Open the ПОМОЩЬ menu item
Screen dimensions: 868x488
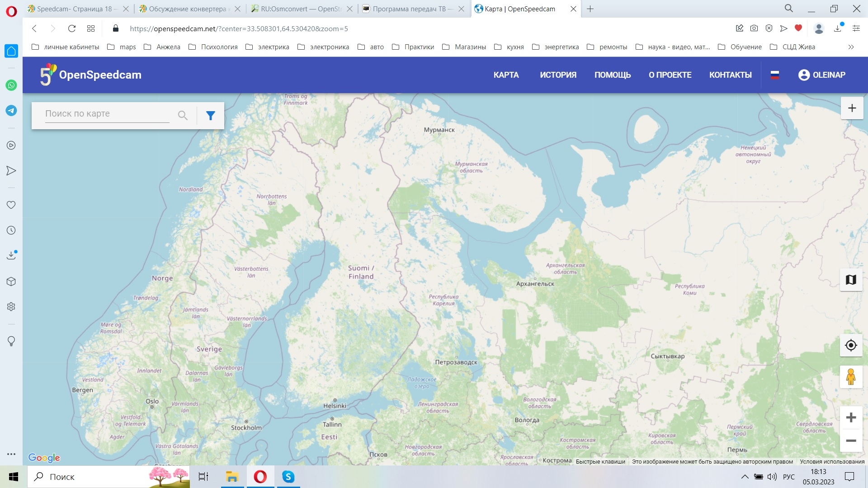pyautogui.click(x=612, y=75)
